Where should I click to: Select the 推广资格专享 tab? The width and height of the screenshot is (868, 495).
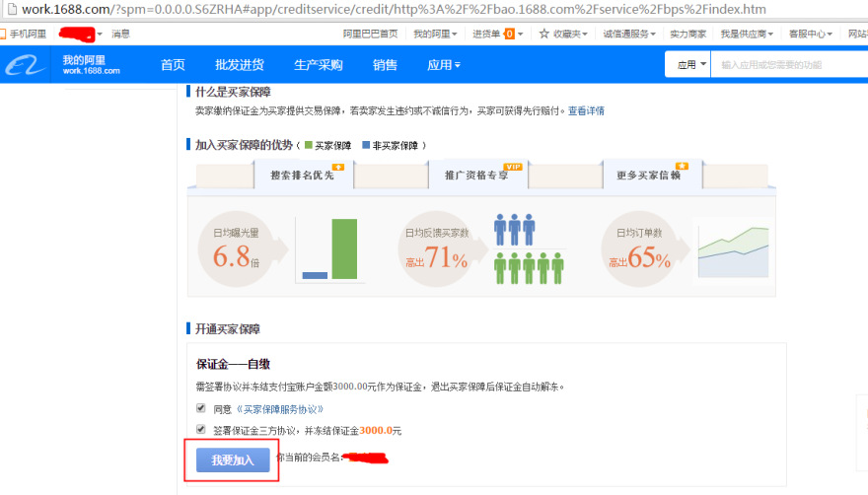(478, 175)
